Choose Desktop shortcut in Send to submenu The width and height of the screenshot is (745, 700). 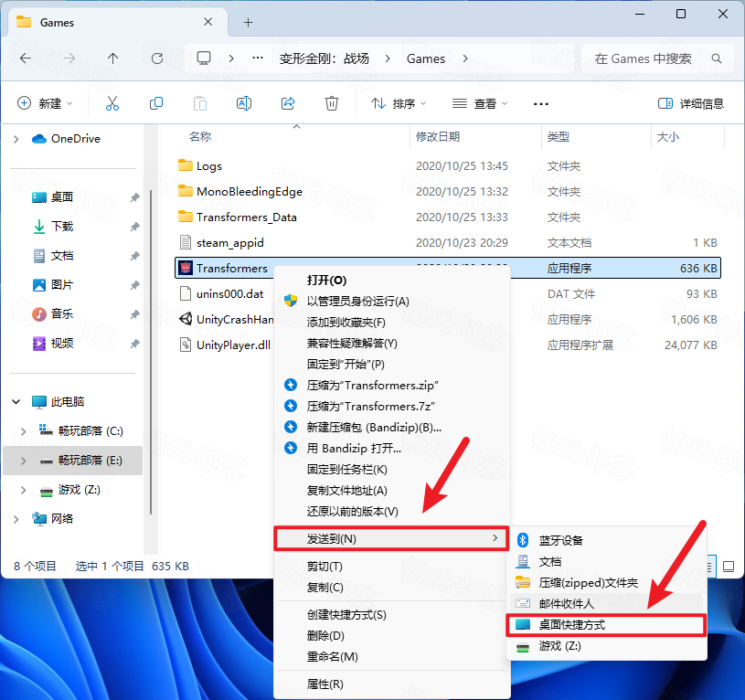coord(606,625)
